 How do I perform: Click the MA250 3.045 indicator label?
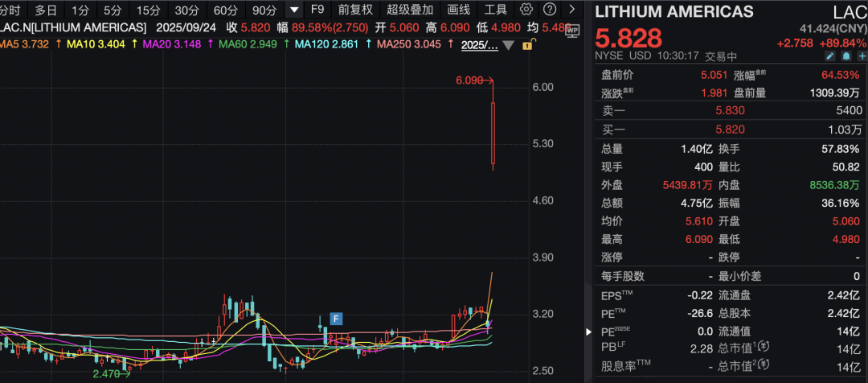point(409,45)
